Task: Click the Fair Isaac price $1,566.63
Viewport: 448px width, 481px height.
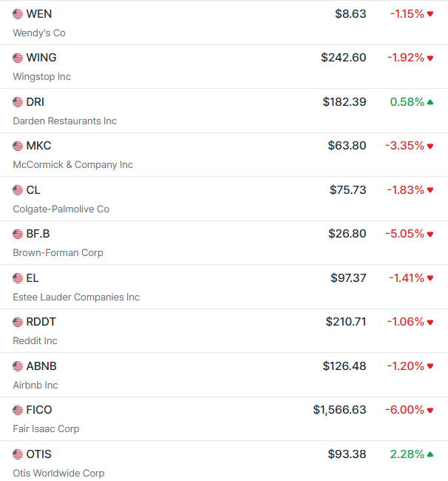Action: (x=339, y=410)
